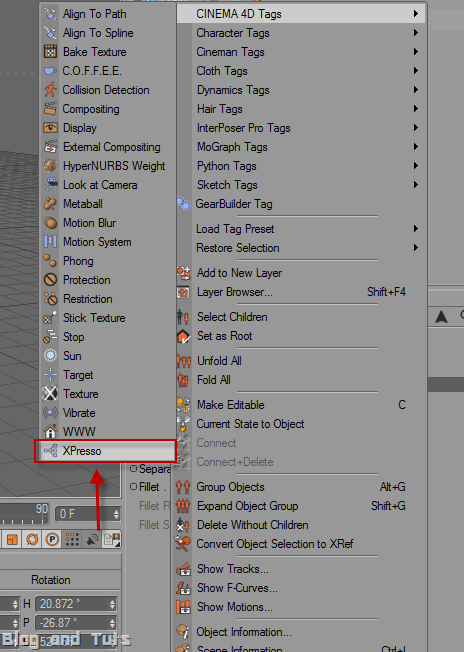This screenshot has width=464, height=652.
Task: Click the timeline ruler near frame 90
Action: [42, 514]
